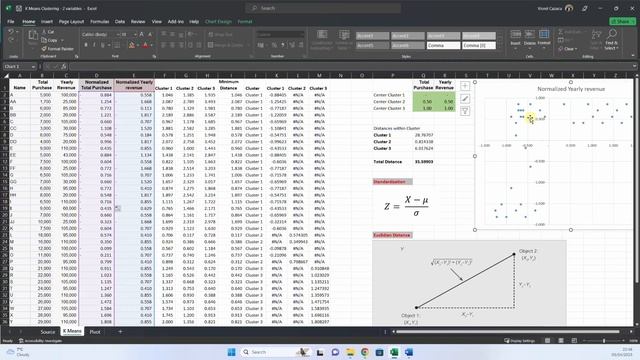The width and height of the screenshot is (640, 360).
Task: Click Merge & Center
Action: pos(225,45)
